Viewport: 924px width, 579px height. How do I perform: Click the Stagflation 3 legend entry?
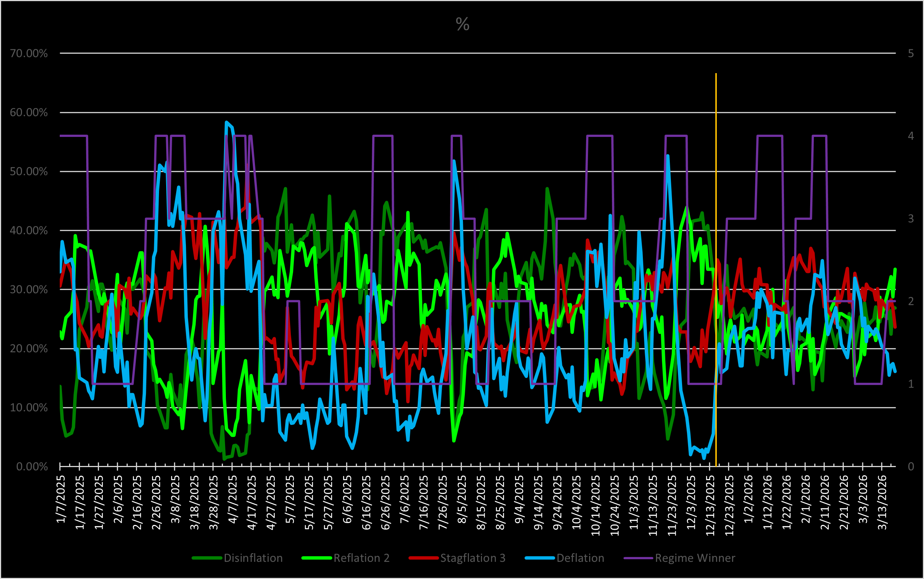pyautogui.click(x=472, y=558)
